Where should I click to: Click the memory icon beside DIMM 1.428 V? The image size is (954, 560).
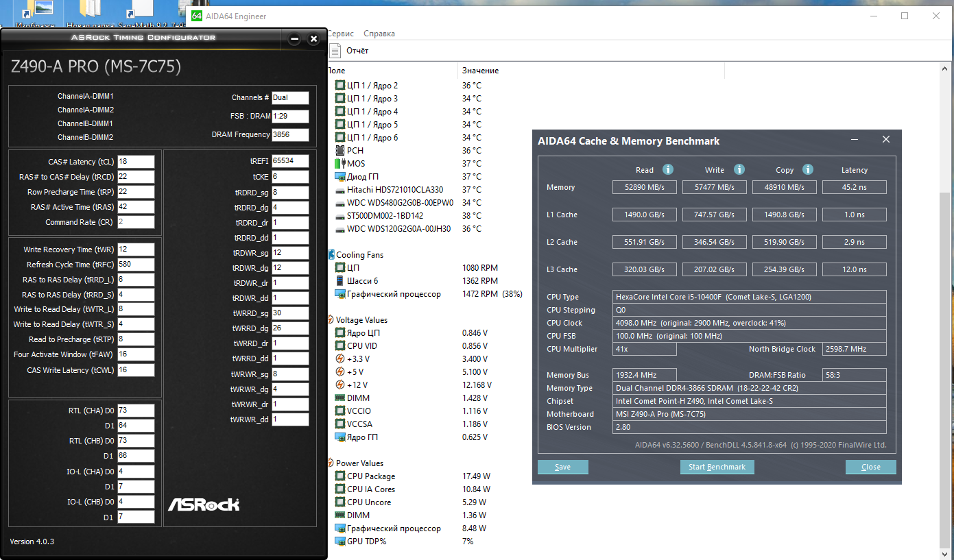click(x=340, y=398)
